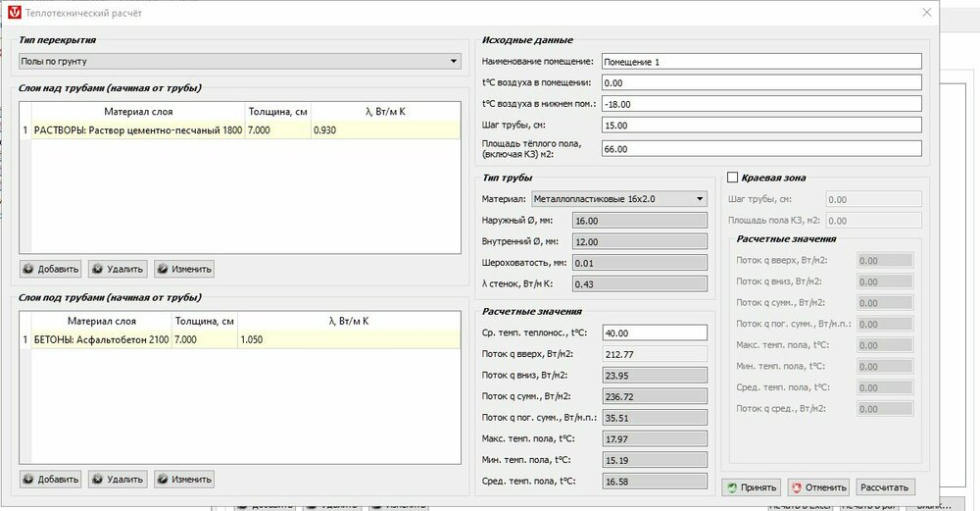980x511 pixels.
Task: Open the Тип перекрытия dropdown
Action: click(240, 62)
